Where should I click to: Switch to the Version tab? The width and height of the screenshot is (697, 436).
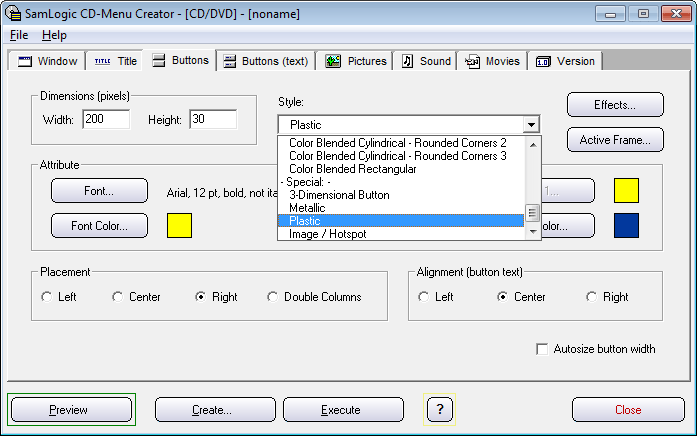tap(565, 61)
